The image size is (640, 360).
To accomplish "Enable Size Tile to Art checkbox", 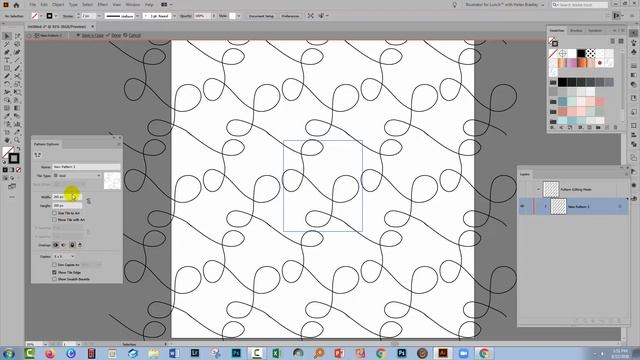I will click(x=54, y=213).
